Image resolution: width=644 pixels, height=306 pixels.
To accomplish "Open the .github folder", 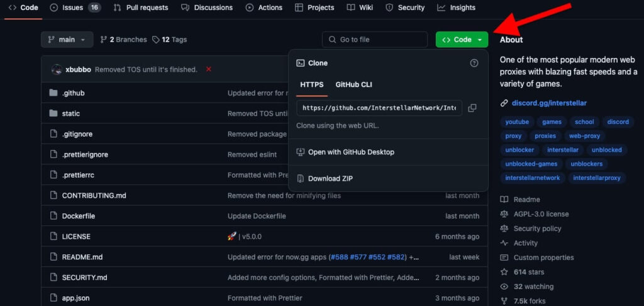I will (x=73, y=93).
